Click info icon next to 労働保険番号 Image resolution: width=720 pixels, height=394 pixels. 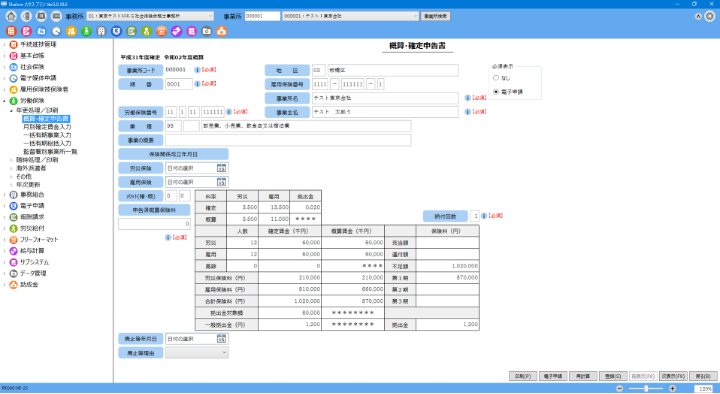coord(229,112)
